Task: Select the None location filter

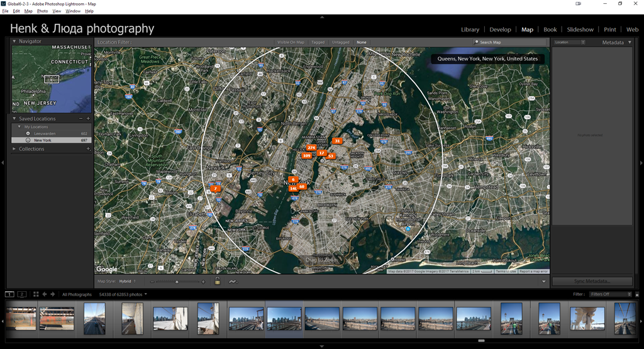Action: click(x=362, y=42)
